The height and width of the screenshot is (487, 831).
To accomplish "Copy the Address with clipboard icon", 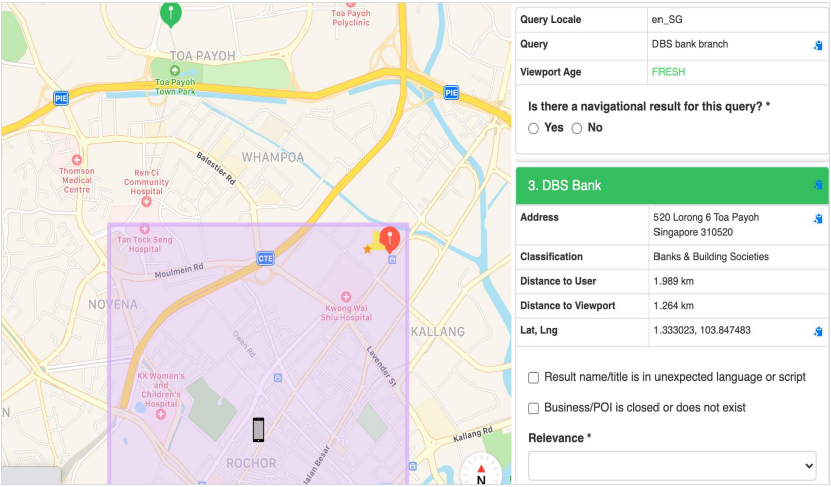I will [x=818, y=218].
